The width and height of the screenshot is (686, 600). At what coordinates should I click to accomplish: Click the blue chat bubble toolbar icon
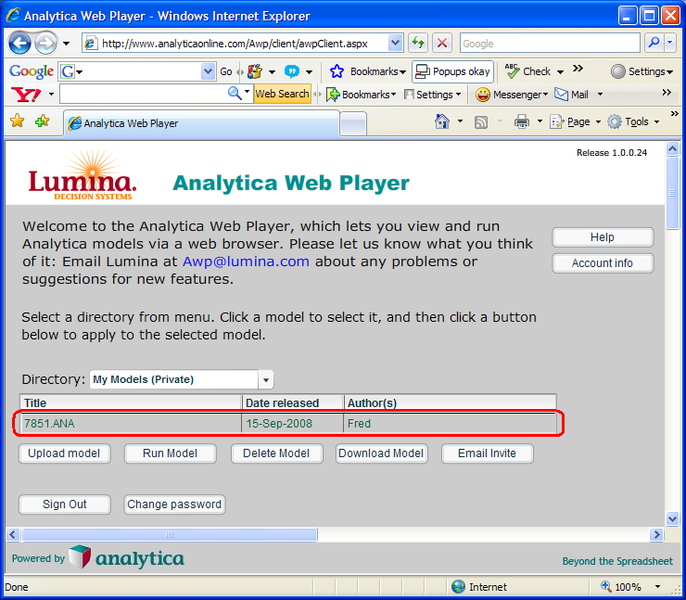pyautogui.click(x=291, y=71)
